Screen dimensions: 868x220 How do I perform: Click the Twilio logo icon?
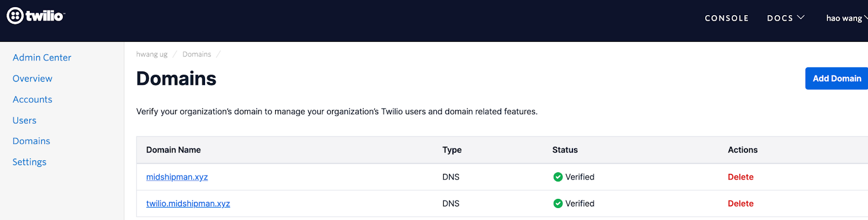click(x=15, y=16)
